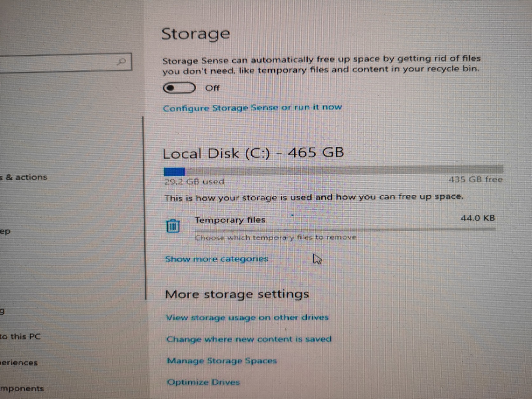
Task: Select the sidebar item ending in 'to this PC'
Action: tap(21, 336)
